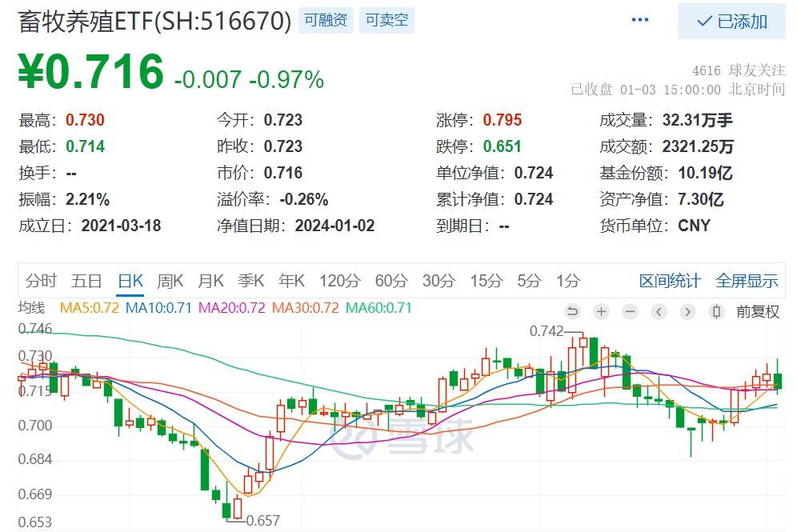
Task: Toggle the green MA60:0.71 legend
Action: (x=380, y=308)
